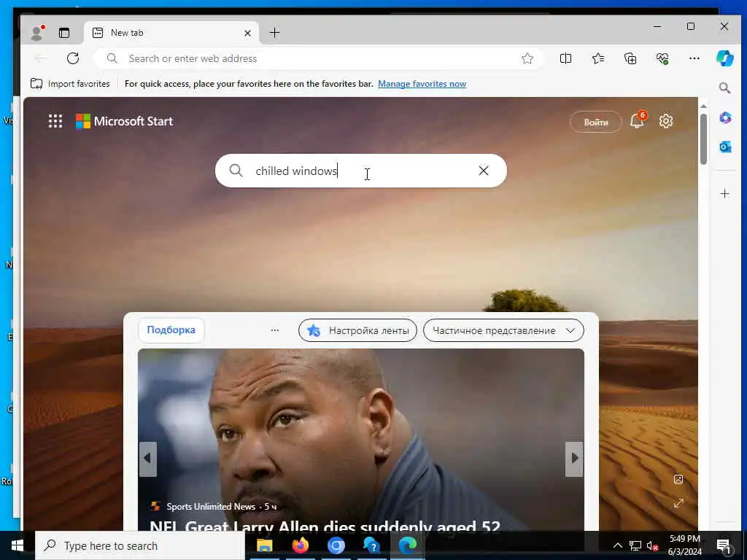This screenshot has height=560, width=747.
Task: Select the Подборка feed tab
Action: [171, 330]
